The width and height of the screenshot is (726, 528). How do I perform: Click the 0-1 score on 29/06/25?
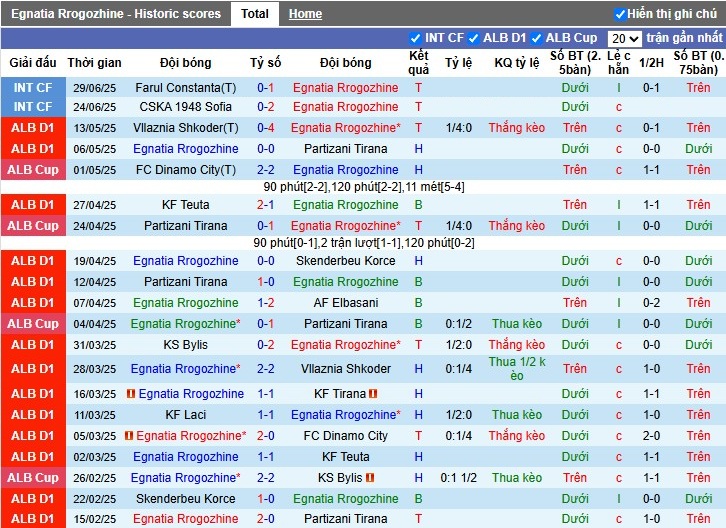[266, 88]
